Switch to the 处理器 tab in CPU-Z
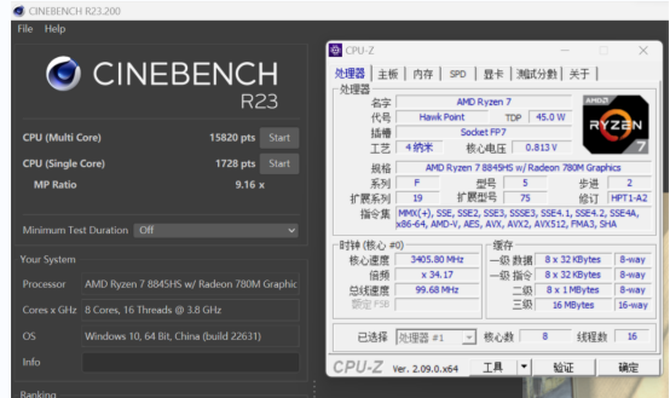 (350, 74)
